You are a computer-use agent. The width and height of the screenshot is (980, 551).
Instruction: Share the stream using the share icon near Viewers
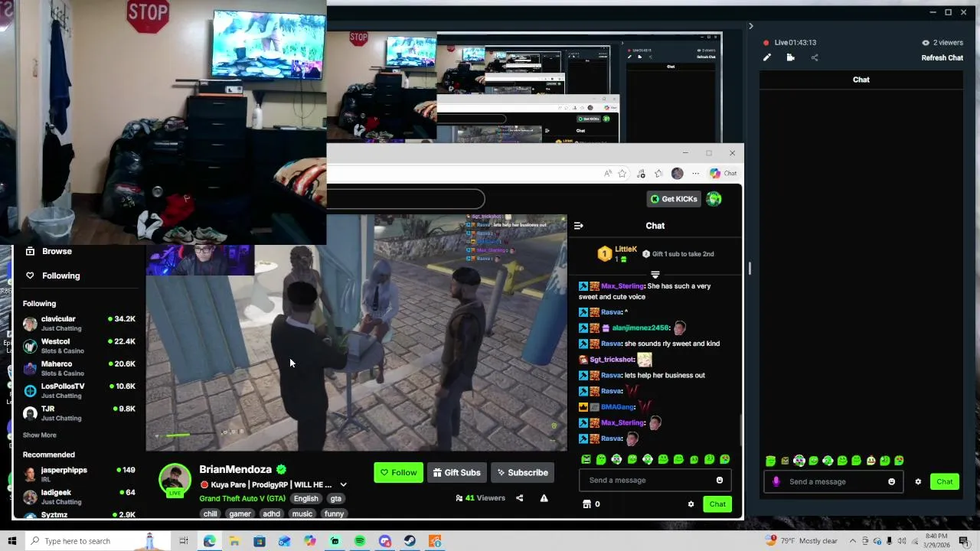click(519, 498)
